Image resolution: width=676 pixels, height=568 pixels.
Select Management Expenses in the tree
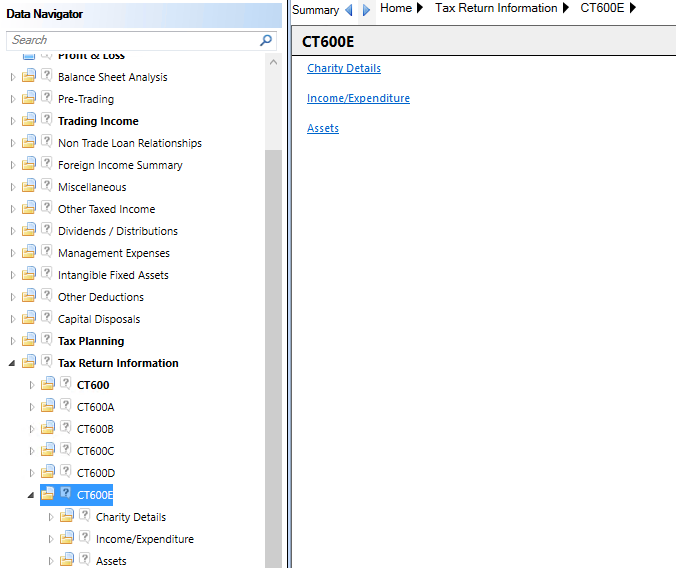(x=114, y=253)
